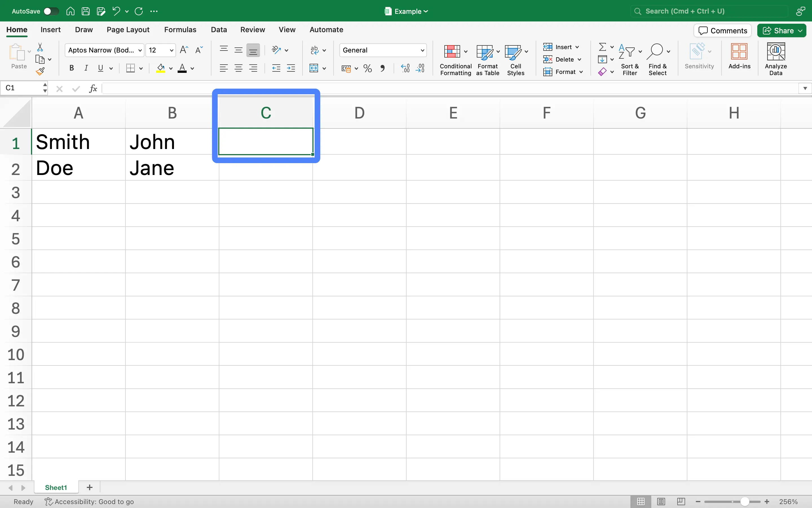Viewport: 812px width, 508px height.
Task: Expand the formula bar arrow
Action: 805,88
